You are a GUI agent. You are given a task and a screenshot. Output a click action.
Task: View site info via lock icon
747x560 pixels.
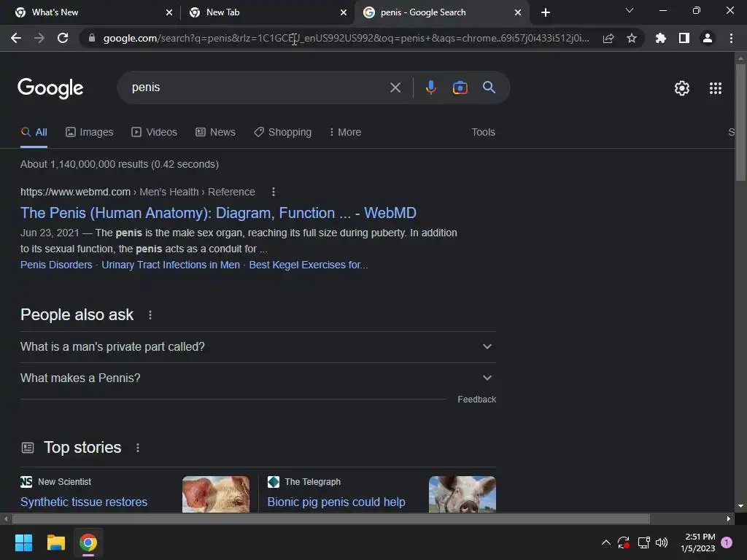click(x=91, y=38)
